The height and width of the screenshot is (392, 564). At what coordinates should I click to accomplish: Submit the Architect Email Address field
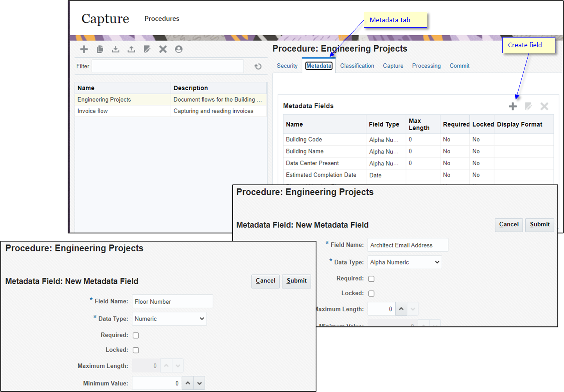point(539,225)
